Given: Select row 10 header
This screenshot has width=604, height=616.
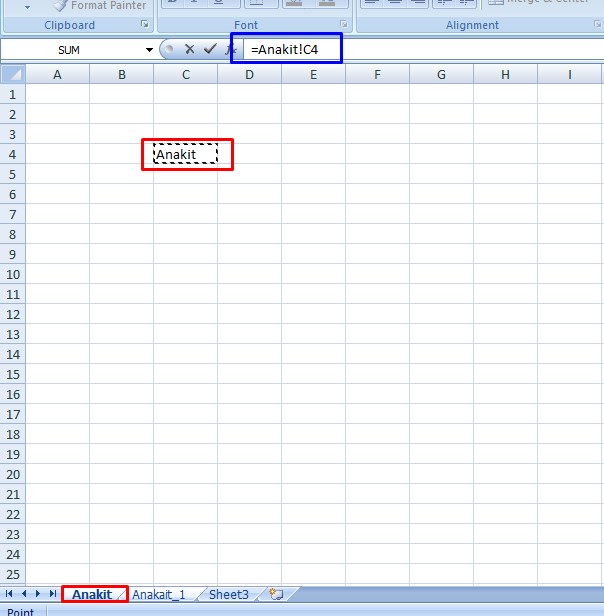Looking at the screenshot, I should [13, 275].
